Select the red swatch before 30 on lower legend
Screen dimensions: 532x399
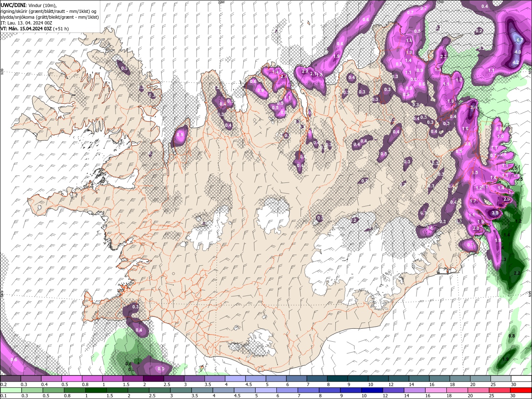[521, 390]
